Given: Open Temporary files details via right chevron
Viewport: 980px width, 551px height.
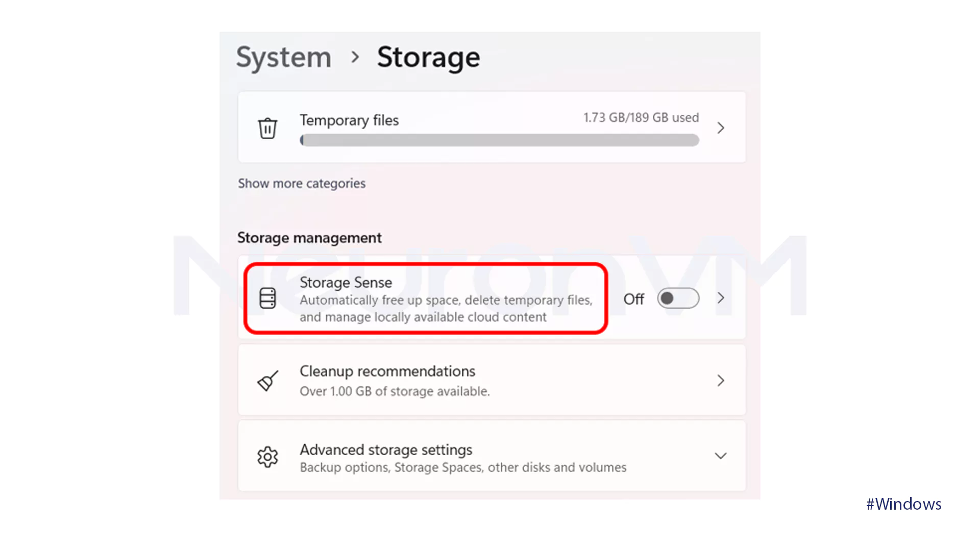Looking at the screenshot, I should [721, 128].
